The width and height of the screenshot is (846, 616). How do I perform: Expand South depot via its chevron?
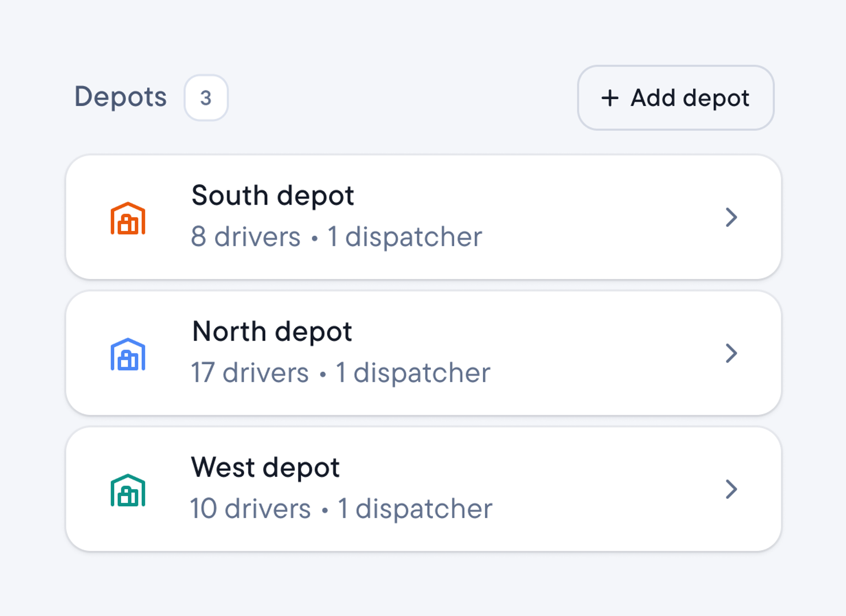[731, 217]
